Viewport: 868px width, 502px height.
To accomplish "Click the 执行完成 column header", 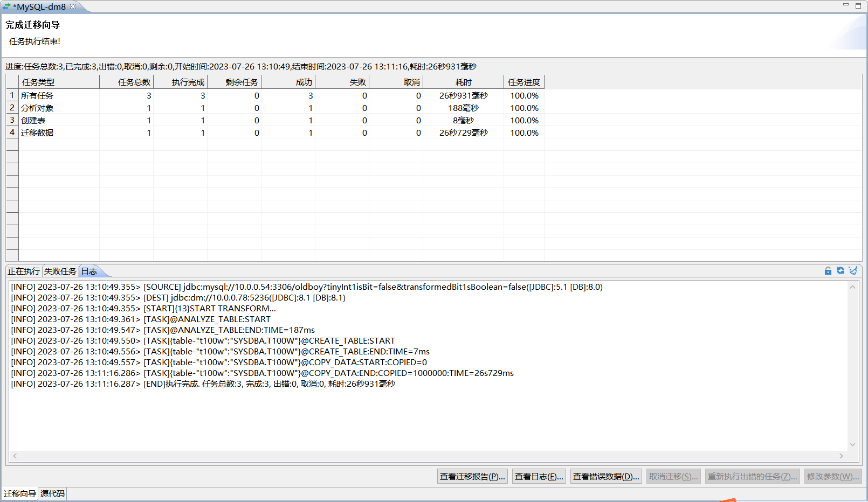I will 181,82.
